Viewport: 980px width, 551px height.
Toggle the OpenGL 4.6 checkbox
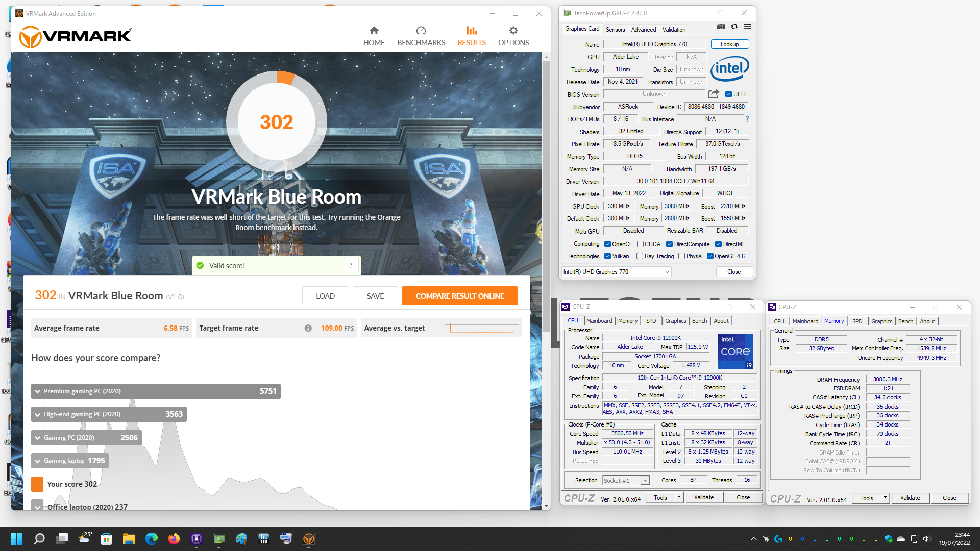coord(710,256)
